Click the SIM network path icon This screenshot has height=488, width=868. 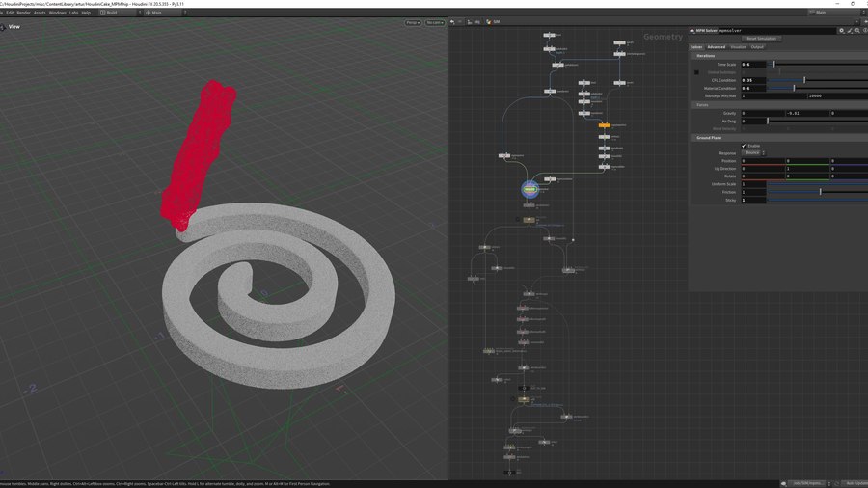(x=490, y=21)
